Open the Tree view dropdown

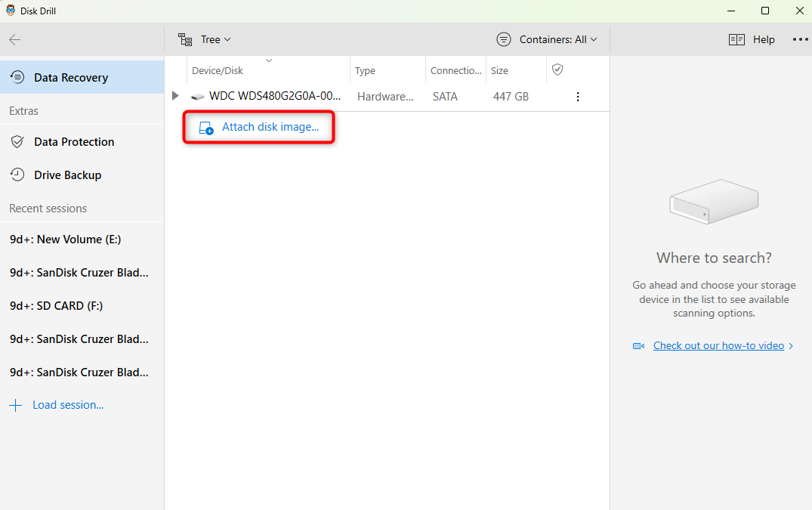(215, 39)
